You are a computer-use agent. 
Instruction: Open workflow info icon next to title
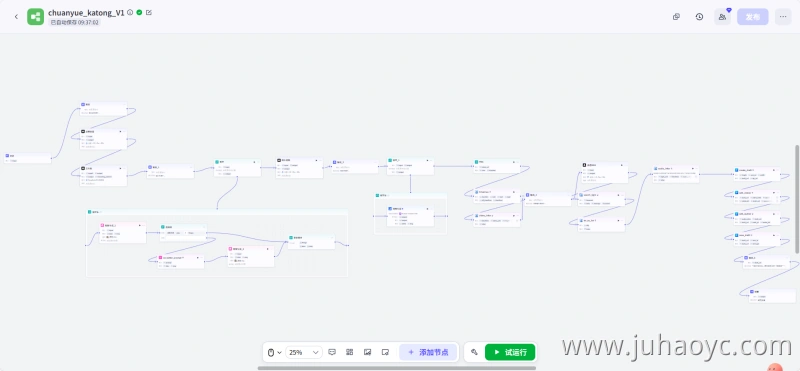click(x=130, y=12)
